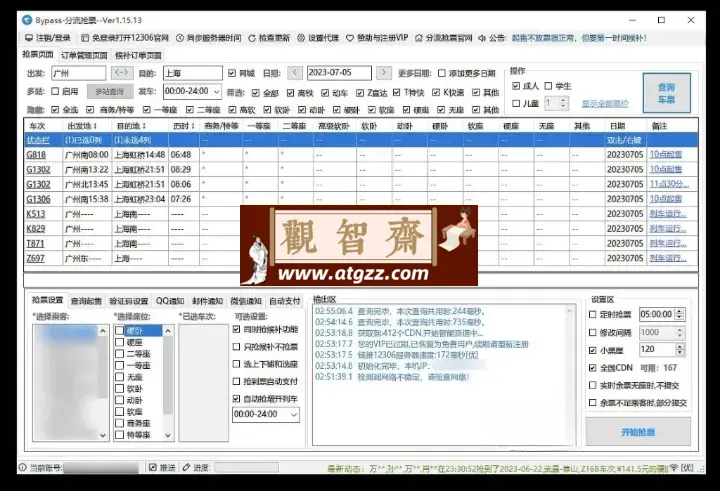Click the 出发 station field showing 广州

click(x=78, y=73)
